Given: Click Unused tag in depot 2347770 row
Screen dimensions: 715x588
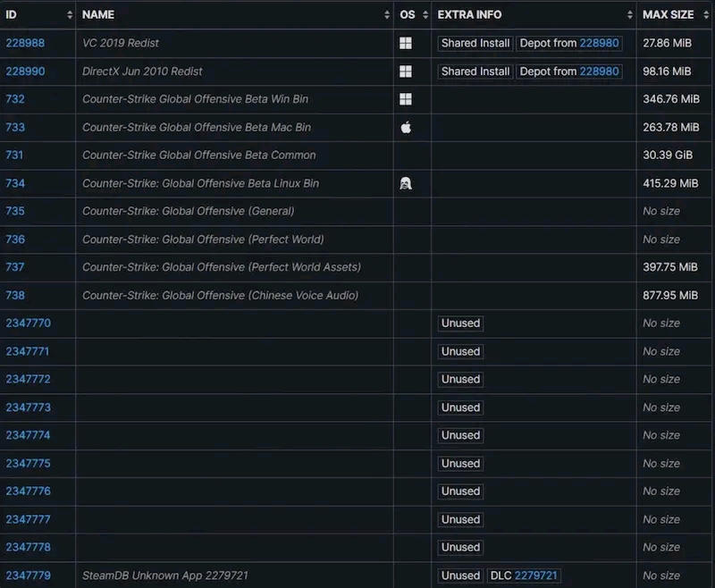Looking at the screenshot, I should 460,323.
